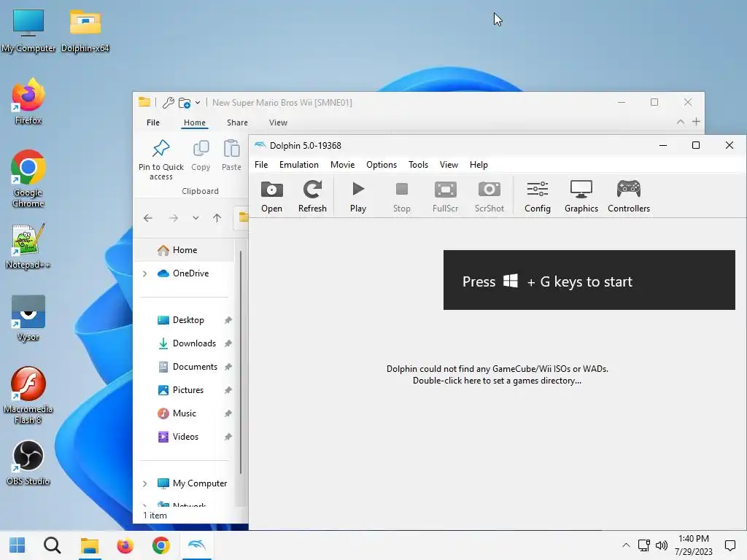Open the Options menu in Dolphin
Viewport: 747px width, 560px height.
(x=381, y=165)
